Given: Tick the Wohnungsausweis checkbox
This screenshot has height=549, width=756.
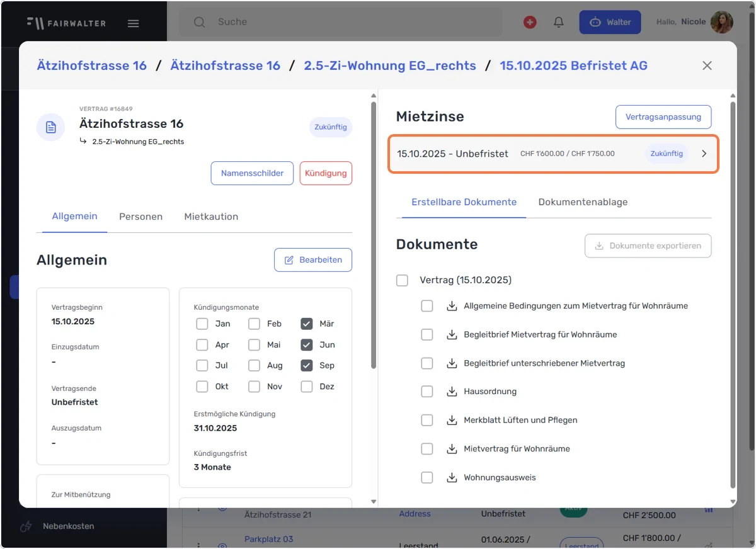Looking at the screenshot, I should click(x=427, y=477).
